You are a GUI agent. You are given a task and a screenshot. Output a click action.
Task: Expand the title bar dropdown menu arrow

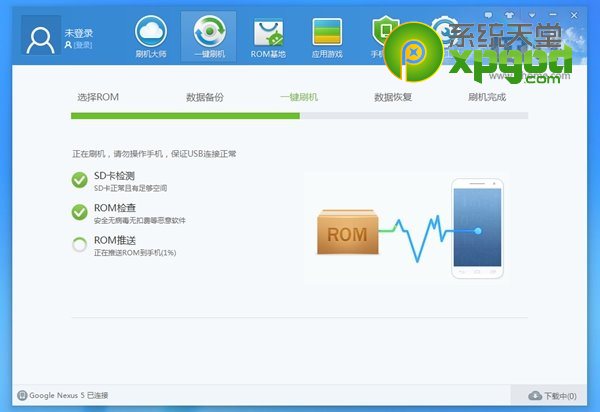pos(532,15)
